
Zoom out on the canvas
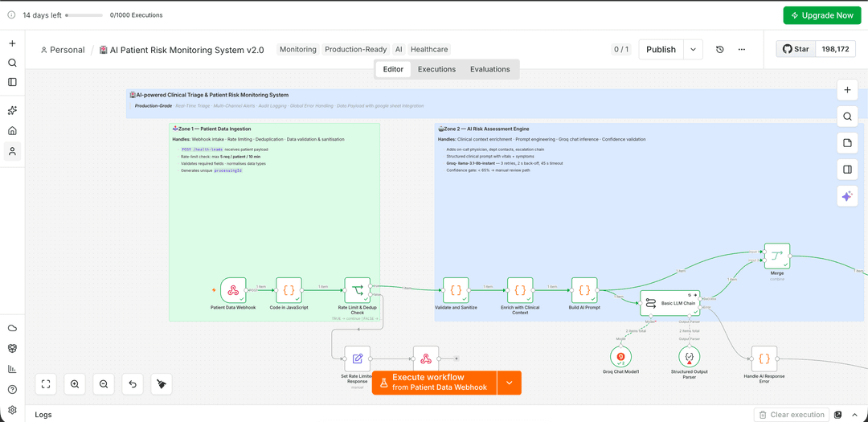[x=104, y=383]
